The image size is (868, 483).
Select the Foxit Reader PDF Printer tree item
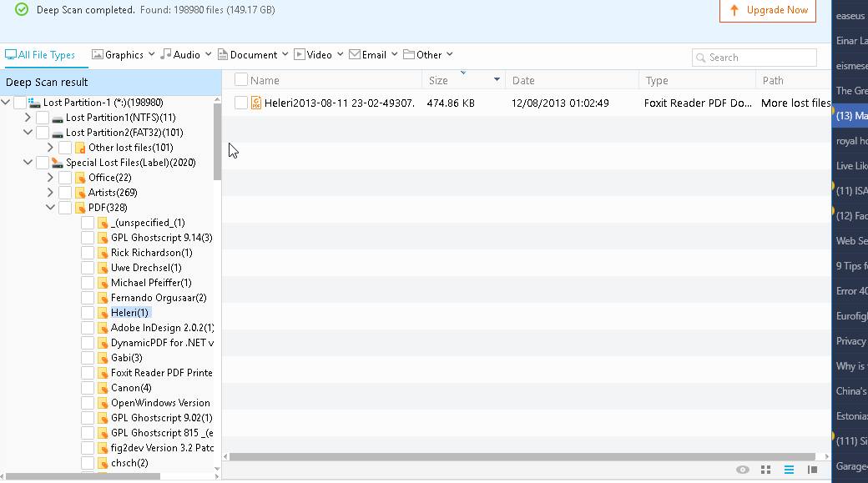[x=162, y=373]
